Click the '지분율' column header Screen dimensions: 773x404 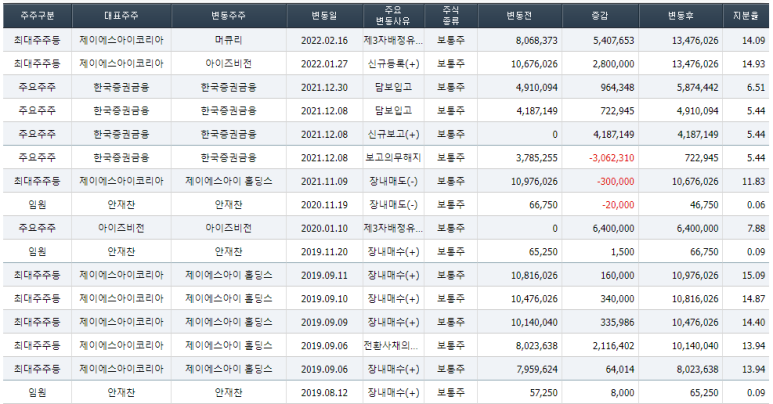click(745, 16)
